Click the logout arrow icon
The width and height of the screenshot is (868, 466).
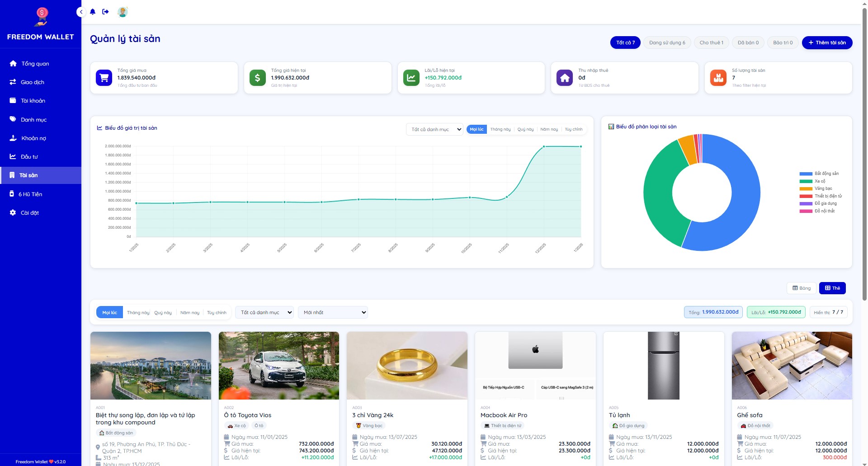[x=105, y=12]
